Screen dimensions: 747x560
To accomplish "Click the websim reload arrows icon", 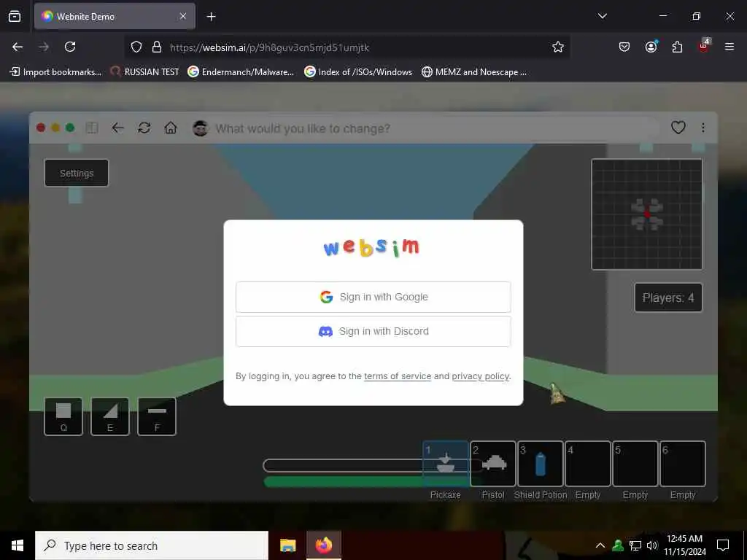I will point(144,128).
